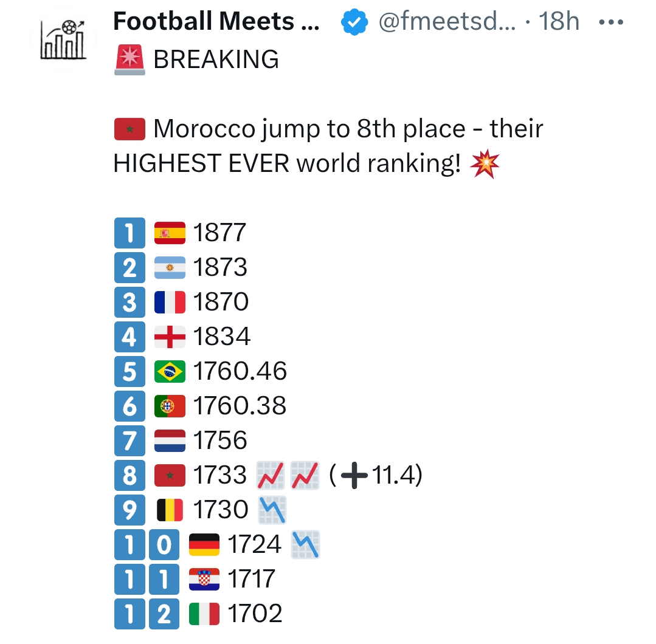Click the Germany flag at rank 10
656x644 pixels.
coord(204,545)
